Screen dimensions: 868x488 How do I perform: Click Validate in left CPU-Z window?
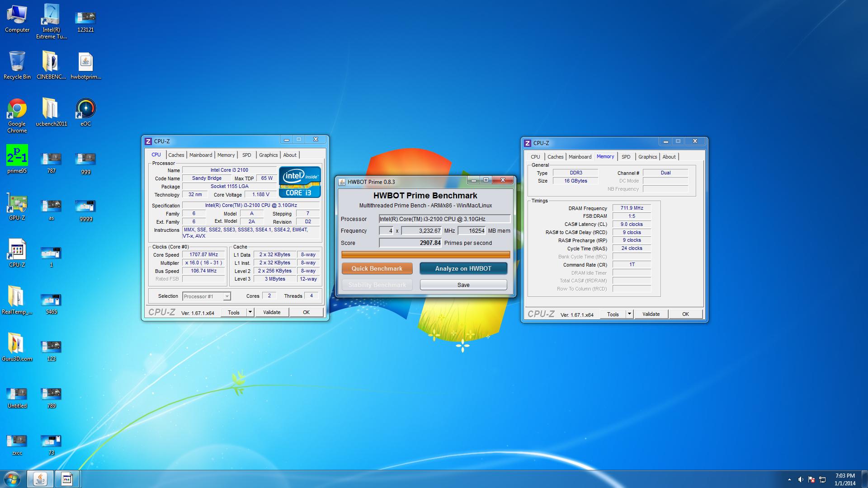272,312
